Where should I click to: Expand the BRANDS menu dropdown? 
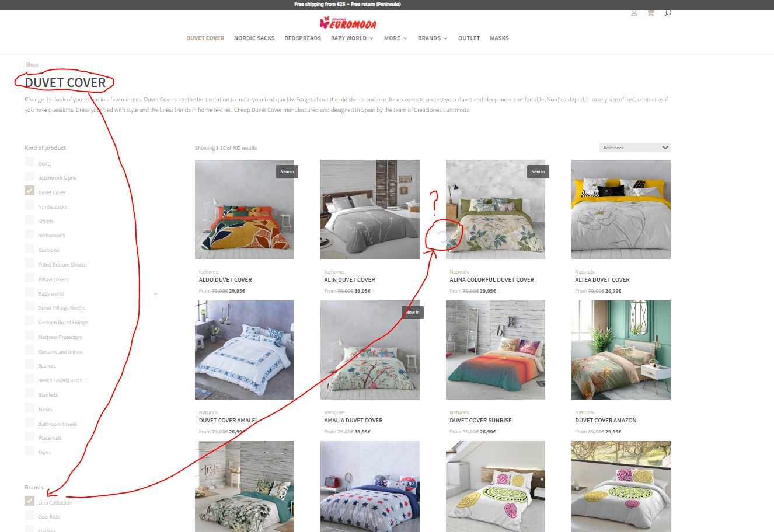pyautogui.click(x=433, y=38)
